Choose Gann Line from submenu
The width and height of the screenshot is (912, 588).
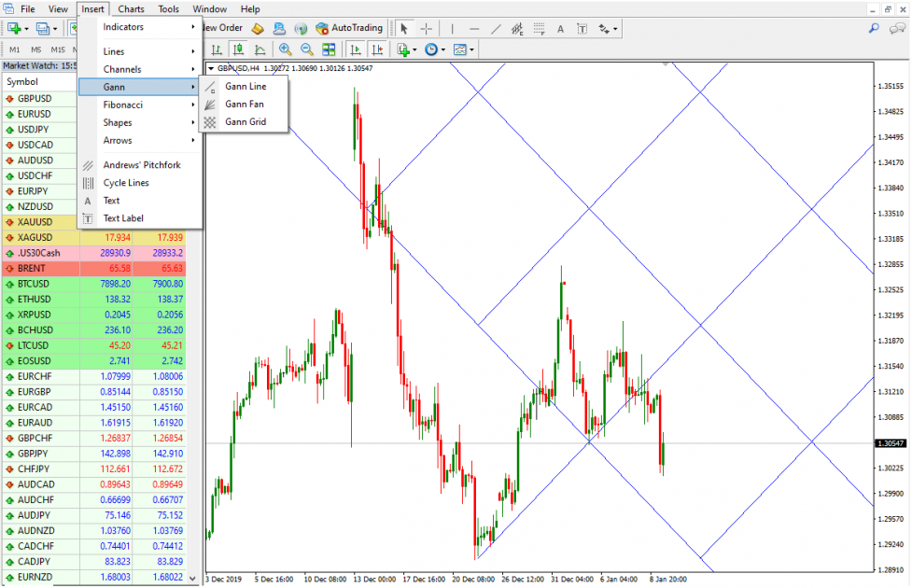pos(244,86)
